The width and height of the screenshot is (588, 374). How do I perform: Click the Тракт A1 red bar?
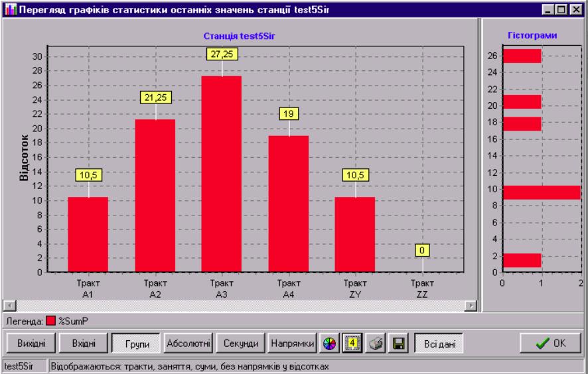[88, 235]
